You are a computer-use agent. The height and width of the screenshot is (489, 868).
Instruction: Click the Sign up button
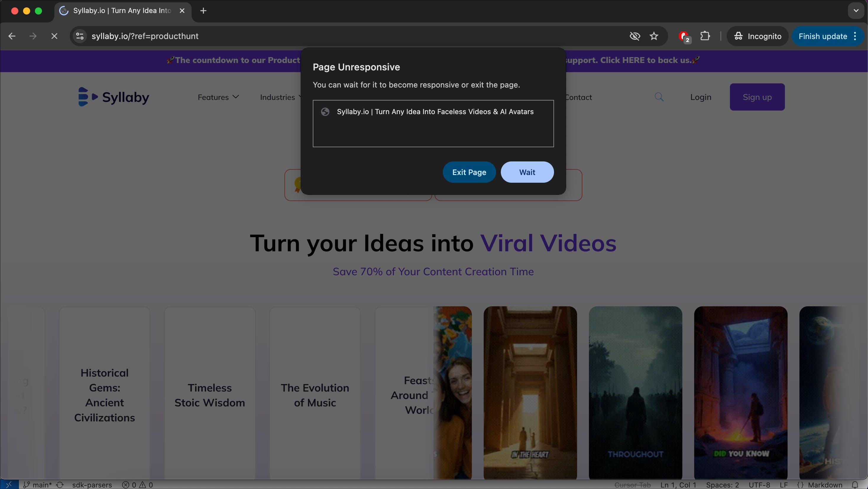[x=757, y=97]
